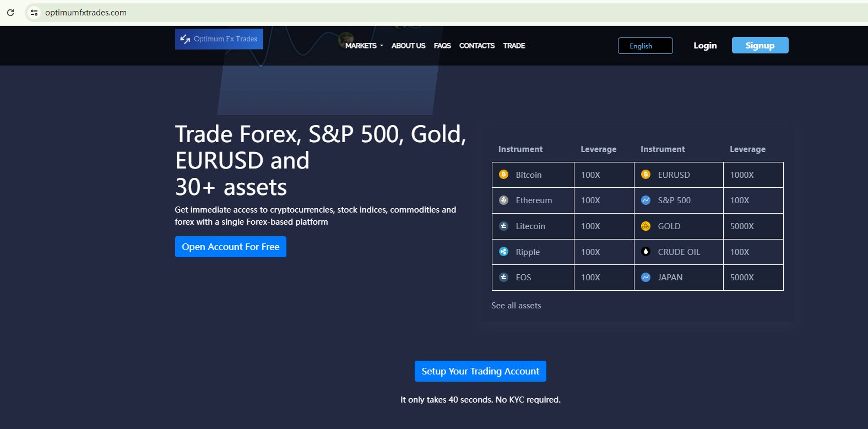This screenshot has width=868, height=429.
Task: Click the Ethereum coin icon
Action: coord(503,200)
